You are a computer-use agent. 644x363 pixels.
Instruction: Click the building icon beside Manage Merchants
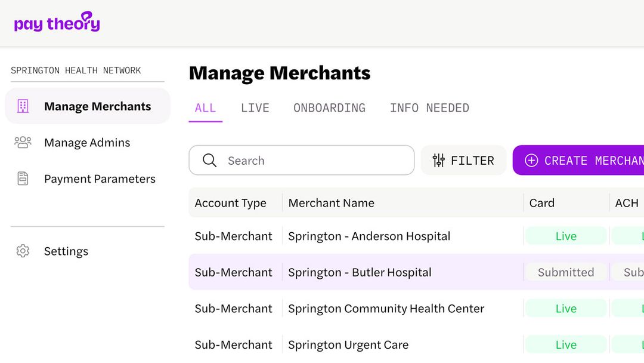22,106
